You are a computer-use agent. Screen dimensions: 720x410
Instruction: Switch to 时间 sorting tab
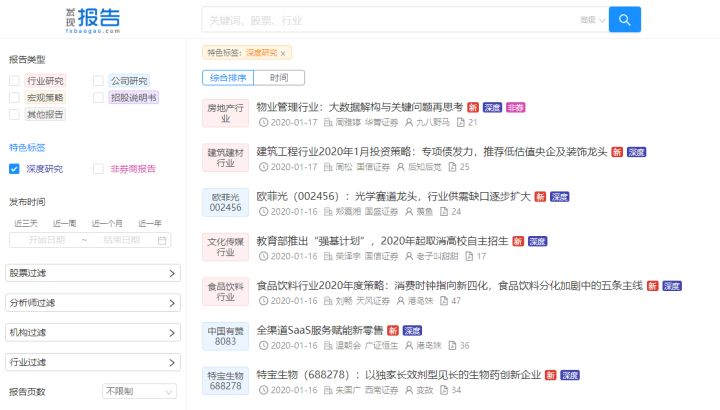click(279, 78)
